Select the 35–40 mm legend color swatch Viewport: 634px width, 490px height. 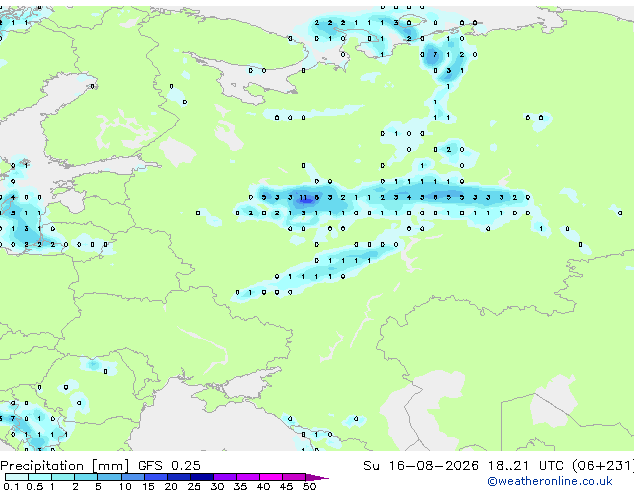[247, 477]
